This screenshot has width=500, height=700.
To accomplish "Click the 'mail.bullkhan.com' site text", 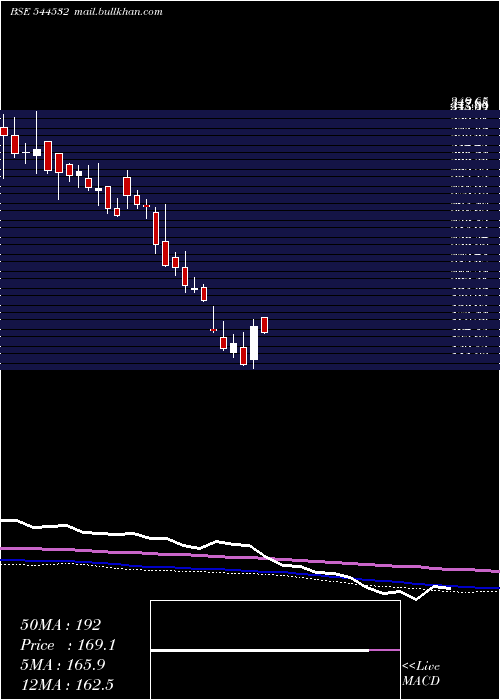I will pyautogui.click(x=117, y=12).
